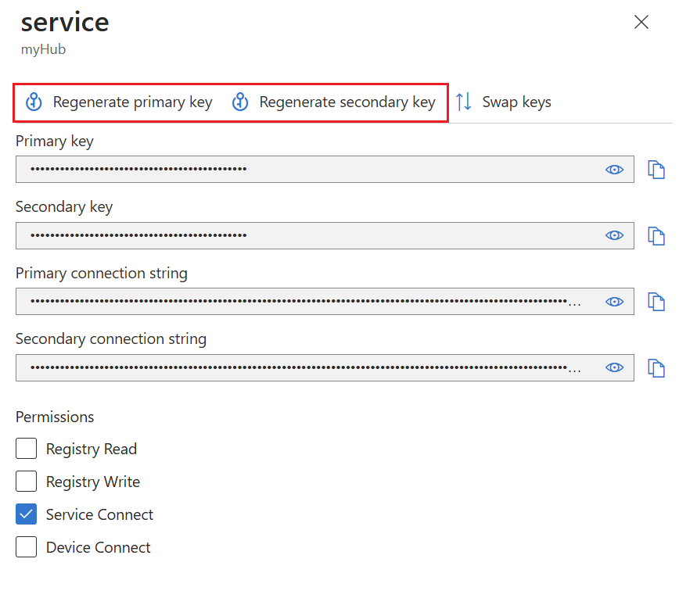
Task: Show the Secondary connection string value
Action: 615,367
